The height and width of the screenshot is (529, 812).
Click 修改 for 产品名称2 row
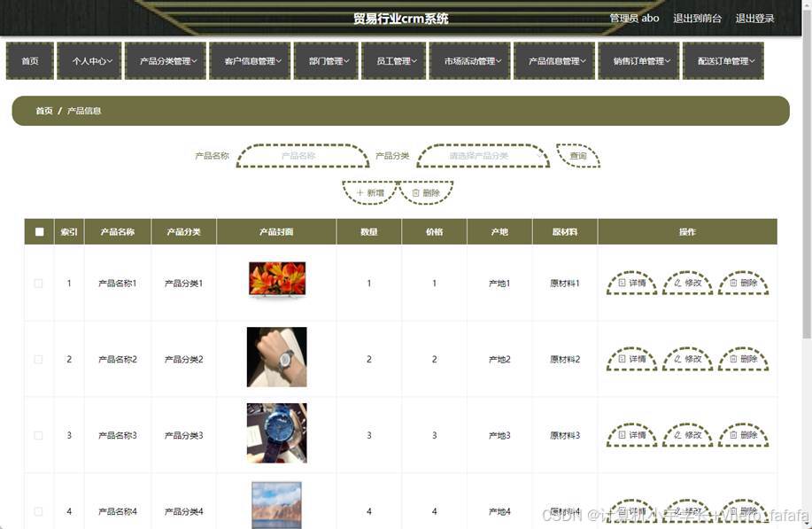pos(688,359)
